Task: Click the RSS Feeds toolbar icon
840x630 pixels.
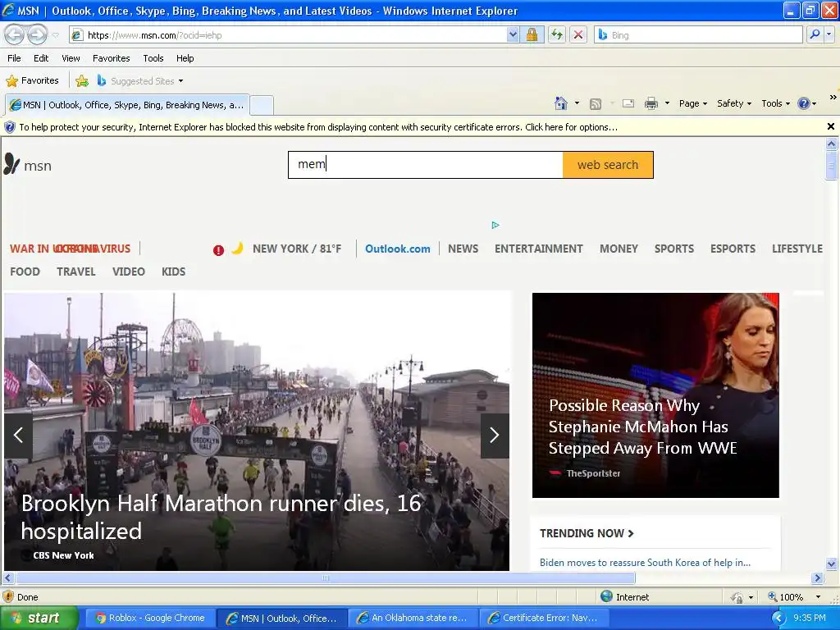Action: coord(596,103)
